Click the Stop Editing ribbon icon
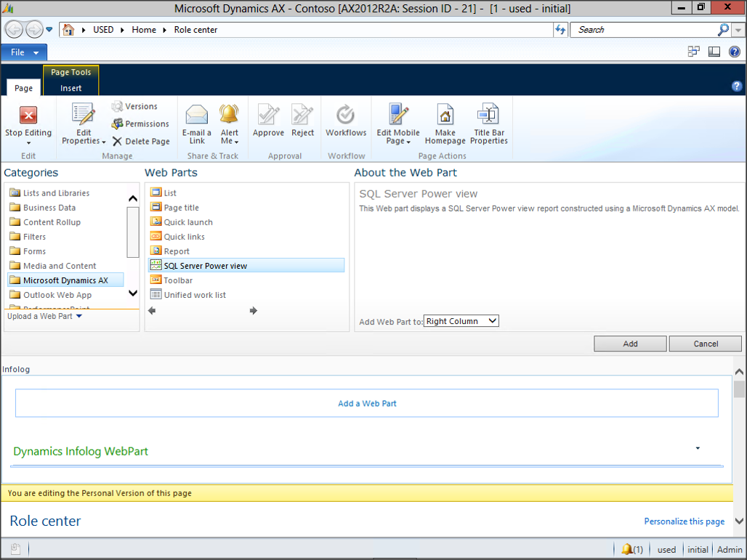The height and width of the screenshot is (560, 747). [x=28, y=116]
